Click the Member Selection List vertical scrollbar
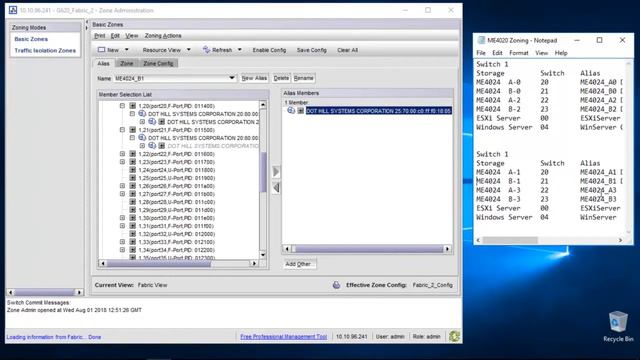Viewport: 640px width, 360px height. [263, 180]
